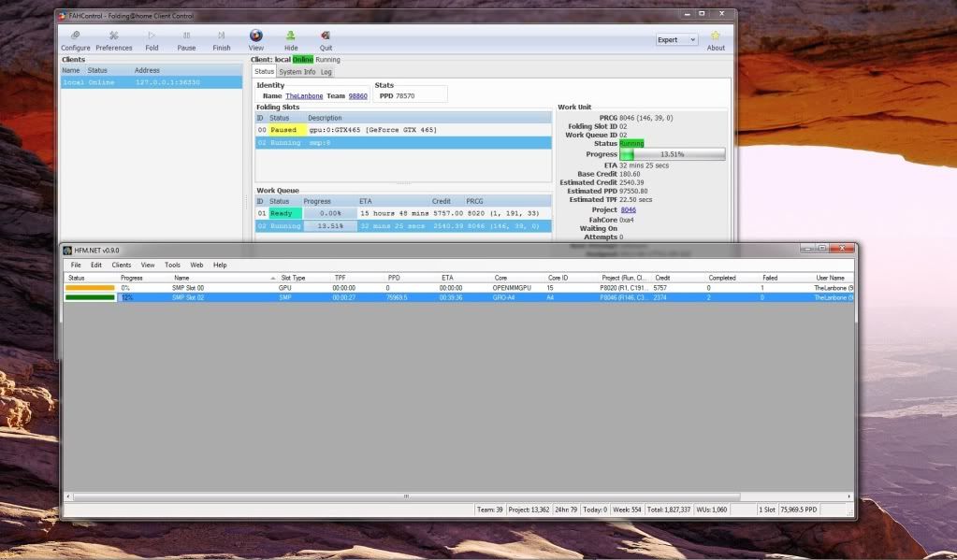The width and height of the screenshot is (957, 560).
Task: Switch to the Status tab
Action: click(264, 71)
